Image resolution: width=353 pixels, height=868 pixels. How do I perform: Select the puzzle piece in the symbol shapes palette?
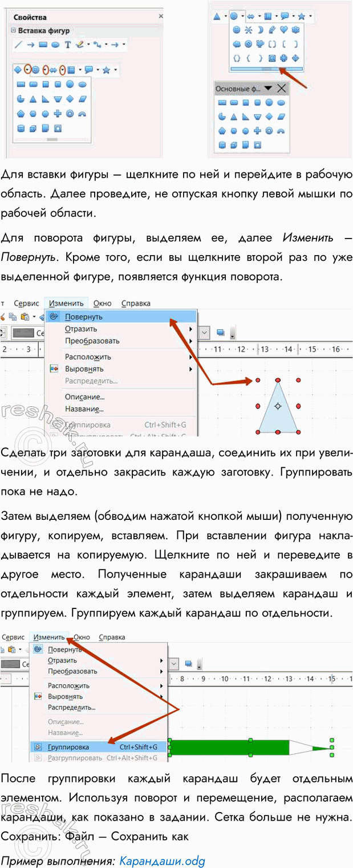260,43
